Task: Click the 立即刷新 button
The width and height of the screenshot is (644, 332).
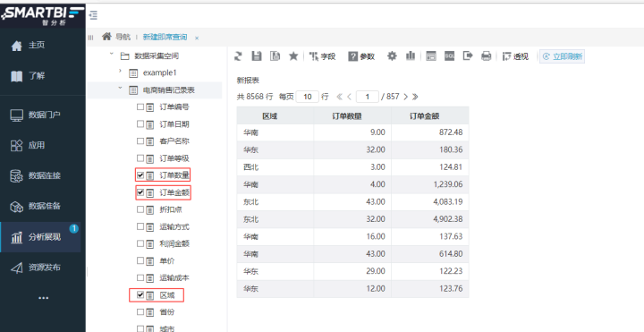Action: click(x=562, y=56)
